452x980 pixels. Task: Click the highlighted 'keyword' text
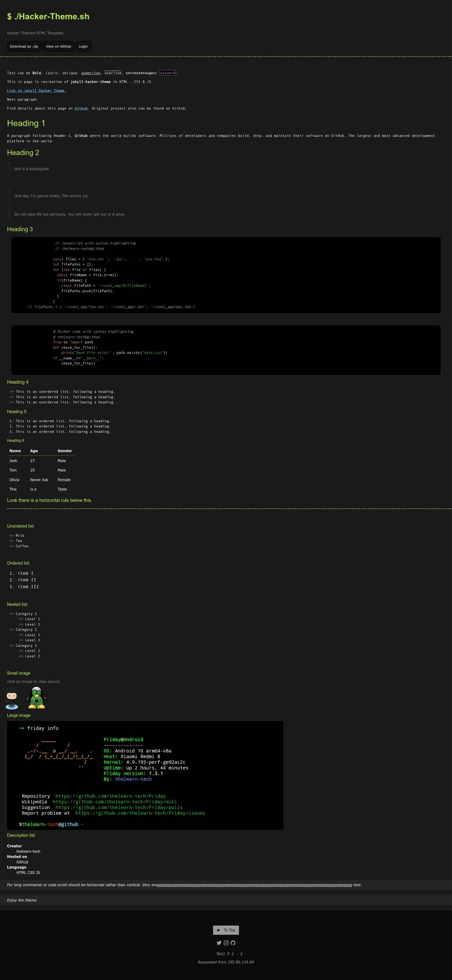(x=168, y=73)
